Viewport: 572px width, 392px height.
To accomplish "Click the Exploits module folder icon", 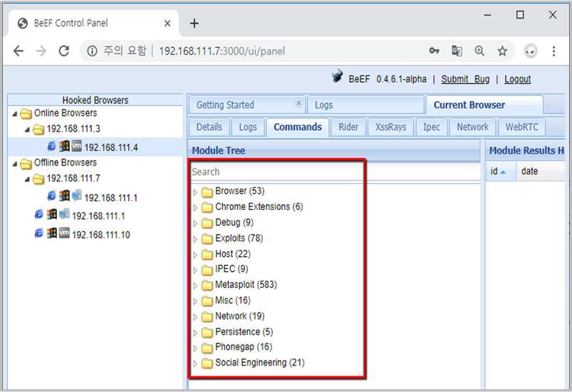I will click(x=207, y=238).
